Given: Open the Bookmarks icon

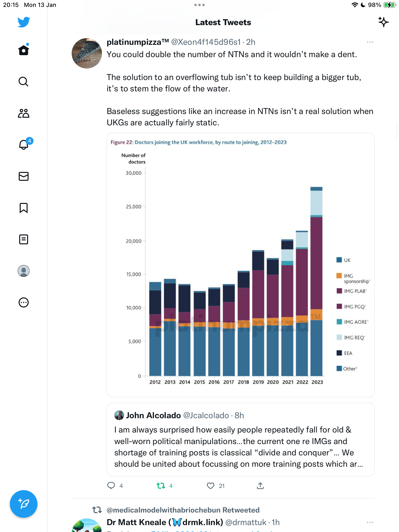Looking at the screenshot, I should coord(24,208).
